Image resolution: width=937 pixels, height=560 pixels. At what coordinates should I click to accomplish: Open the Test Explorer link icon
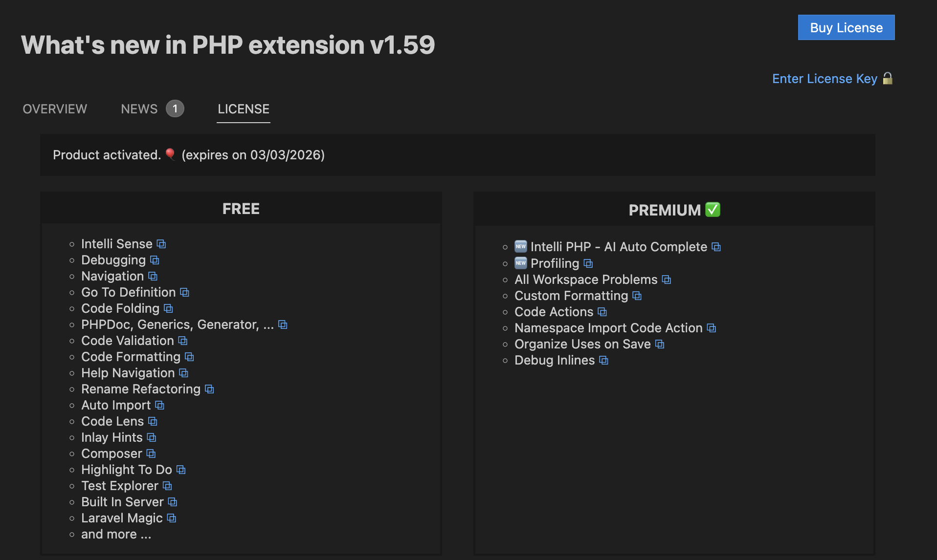click(x=167, y=486)
